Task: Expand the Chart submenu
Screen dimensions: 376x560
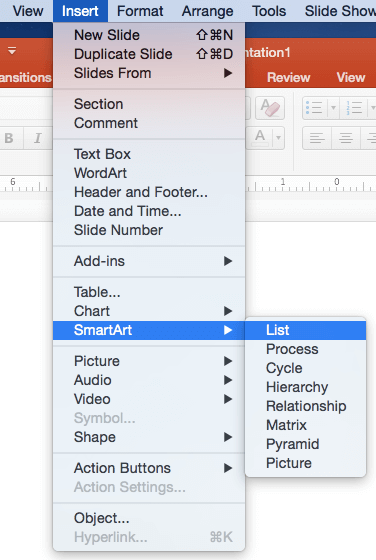Action: pyautogui.click(x=149, y=311)
